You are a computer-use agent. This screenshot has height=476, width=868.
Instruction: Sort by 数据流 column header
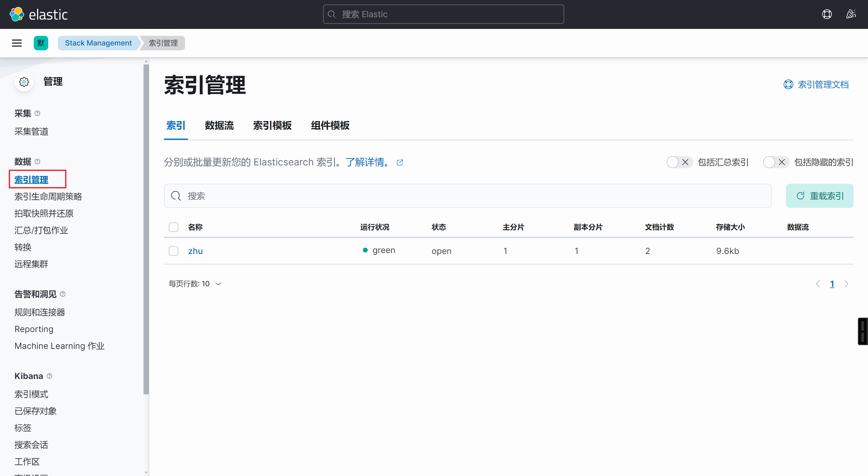coord(798,227)
